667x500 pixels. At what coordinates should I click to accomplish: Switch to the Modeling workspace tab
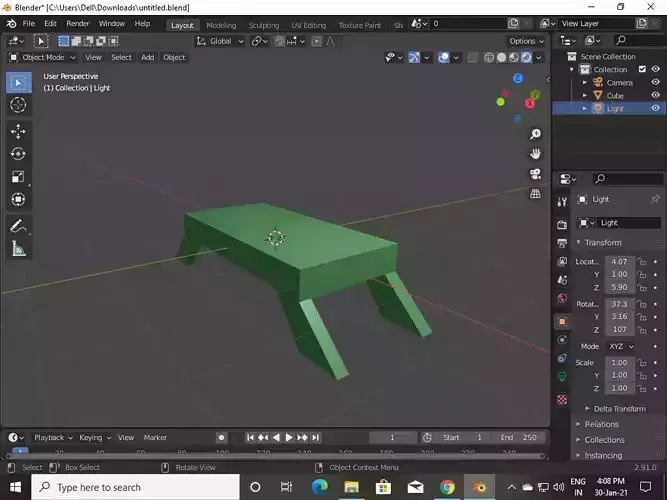221,26
